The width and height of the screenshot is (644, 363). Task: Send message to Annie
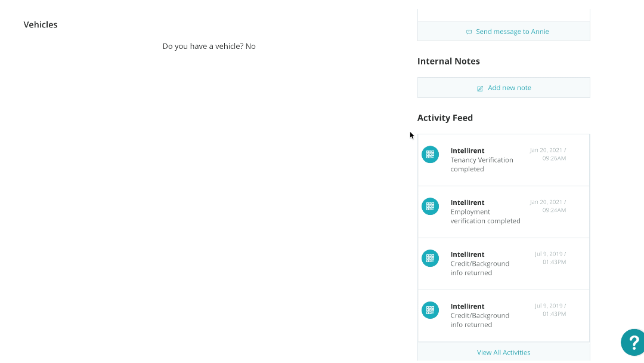pos(512,32)
